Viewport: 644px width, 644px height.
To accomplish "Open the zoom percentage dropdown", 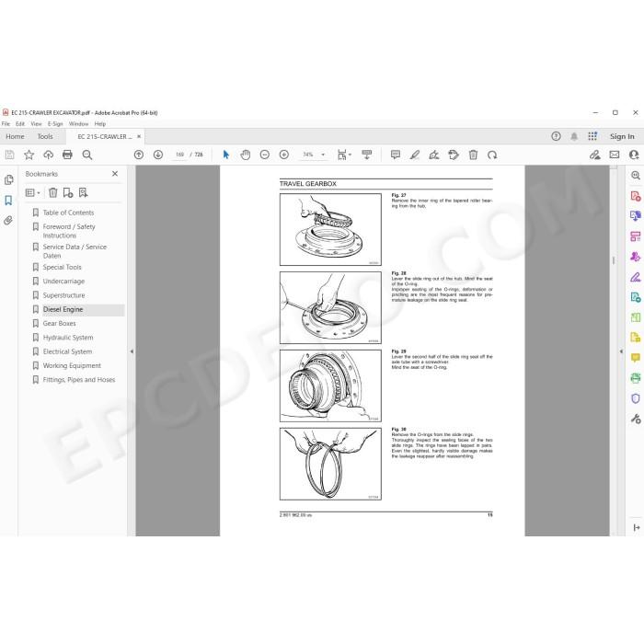I will click(x=323, y=155).
